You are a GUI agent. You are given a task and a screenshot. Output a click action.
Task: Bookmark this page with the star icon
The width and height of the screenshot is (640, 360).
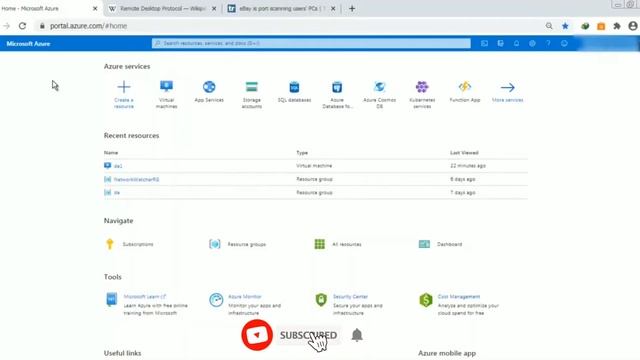point(565,26)
